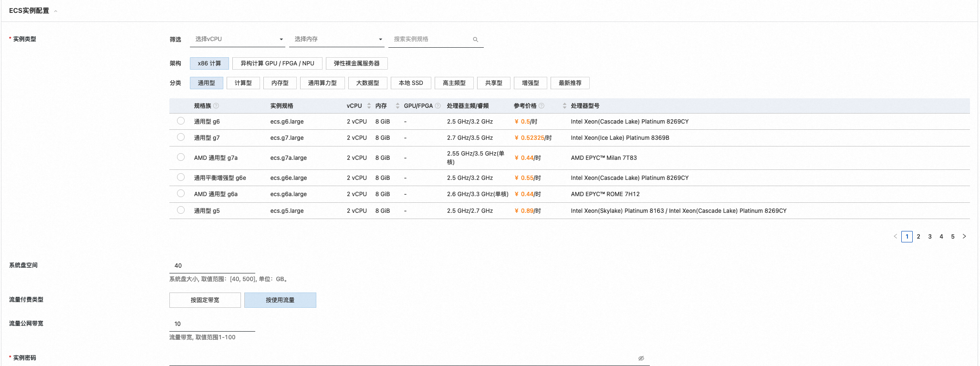Select the 通用型 g7 radio button
The image size is (980, 366).
(181, 137)
